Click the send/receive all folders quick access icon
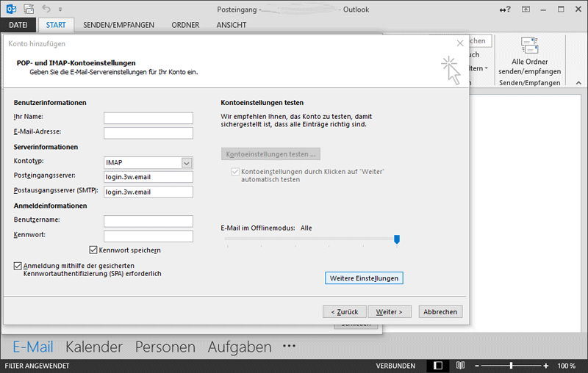588x373 pixels. 29,10
